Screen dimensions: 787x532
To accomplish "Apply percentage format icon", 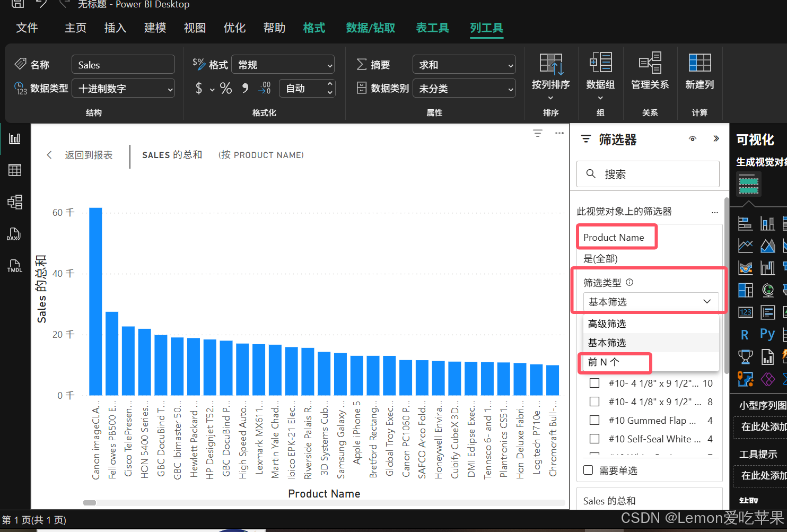I will [226, 88].
